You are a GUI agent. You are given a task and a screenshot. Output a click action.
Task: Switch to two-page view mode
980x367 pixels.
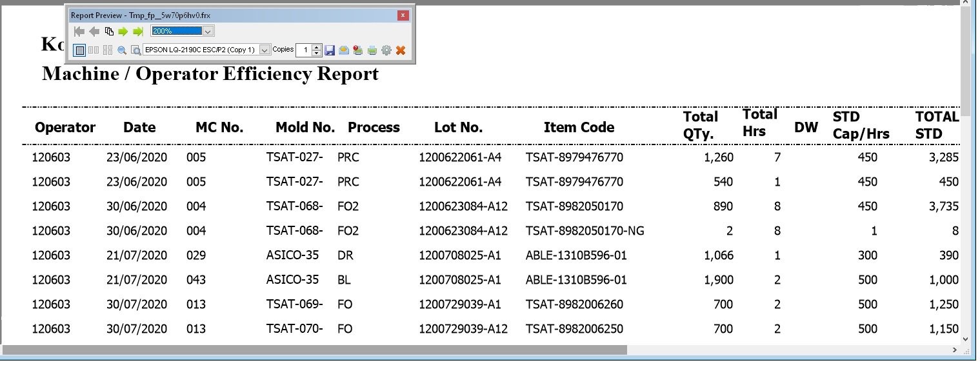pyautogui.click(x=94, y=50)
